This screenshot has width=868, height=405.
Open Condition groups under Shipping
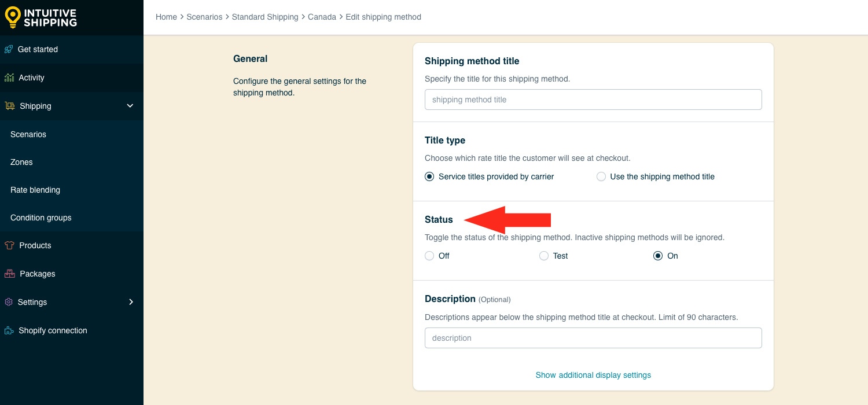[72, 218]
